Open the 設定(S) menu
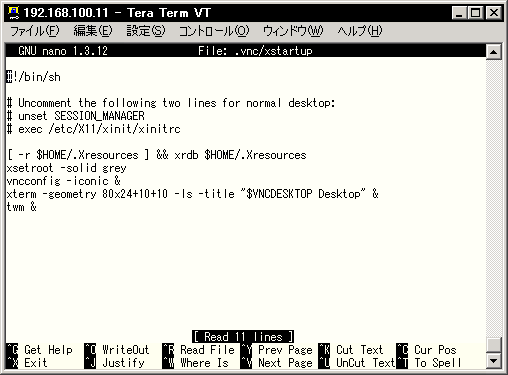The width and height of the screenshot is (508, 375). click(146, 31)
